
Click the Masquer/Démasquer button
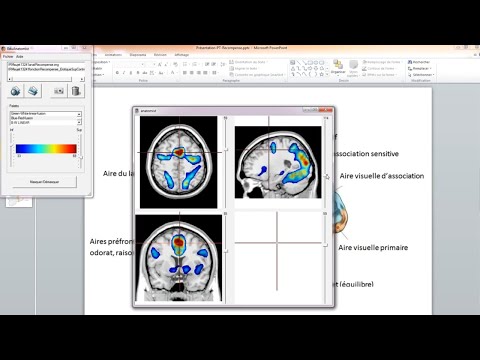45,182
